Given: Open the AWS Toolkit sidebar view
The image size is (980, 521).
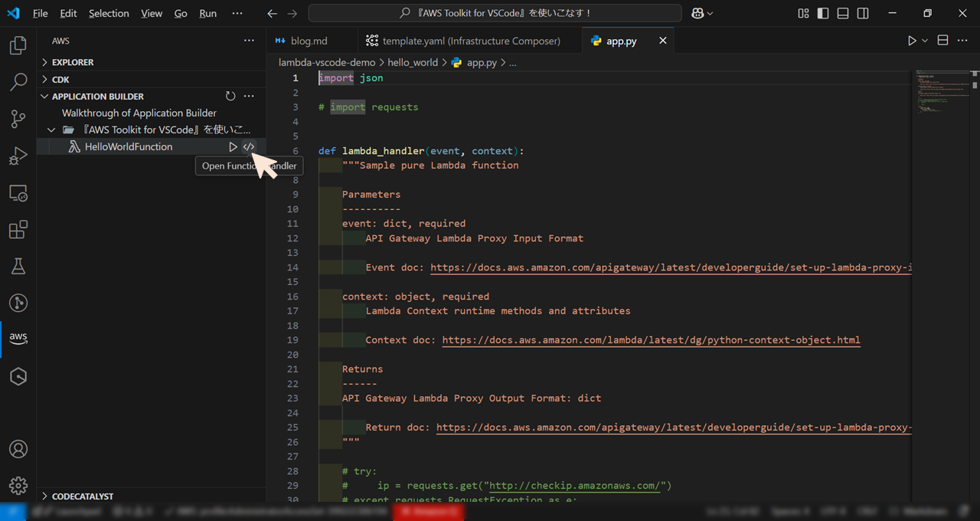Looking at the screenshot, I should (x=18, y=337).
